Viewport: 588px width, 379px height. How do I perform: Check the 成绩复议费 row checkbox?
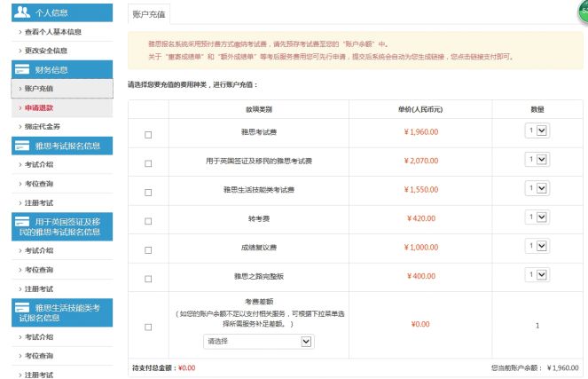pyautogui.click(x=148, y=250)
